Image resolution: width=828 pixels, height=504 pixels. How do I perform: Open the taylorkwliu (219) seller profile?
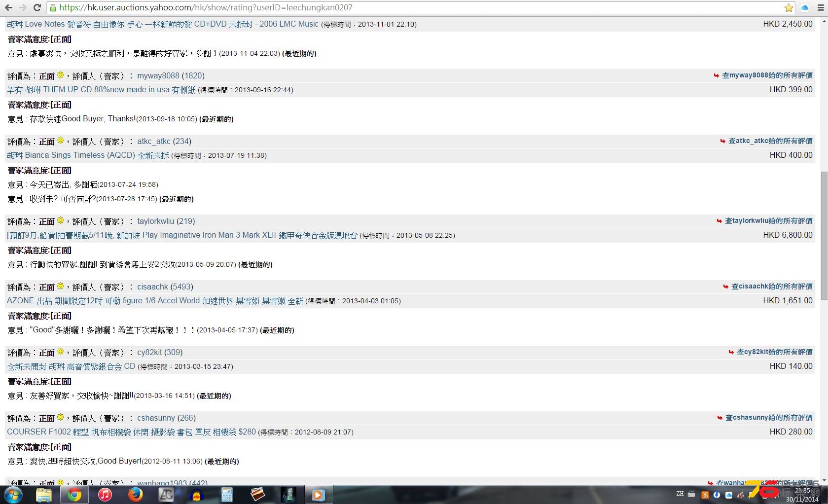[166, 221]
